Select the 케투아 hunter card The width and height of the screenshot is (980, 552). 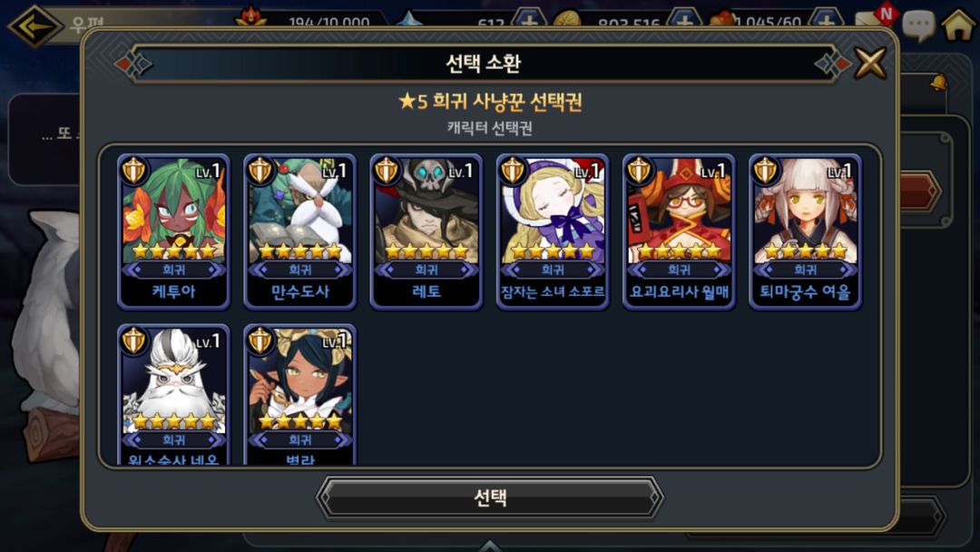tap(173, 232)
